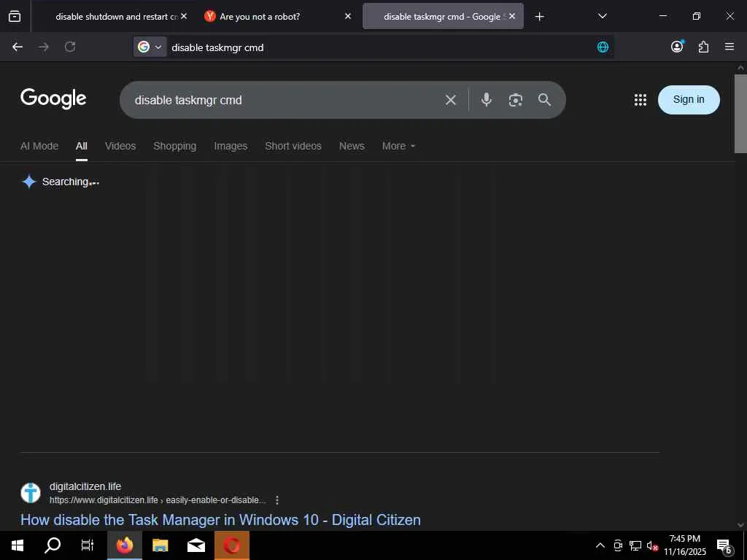The height and width of the screenshot is (560, 747).
Task: Select the Images results tab
Action: [231, 146]
